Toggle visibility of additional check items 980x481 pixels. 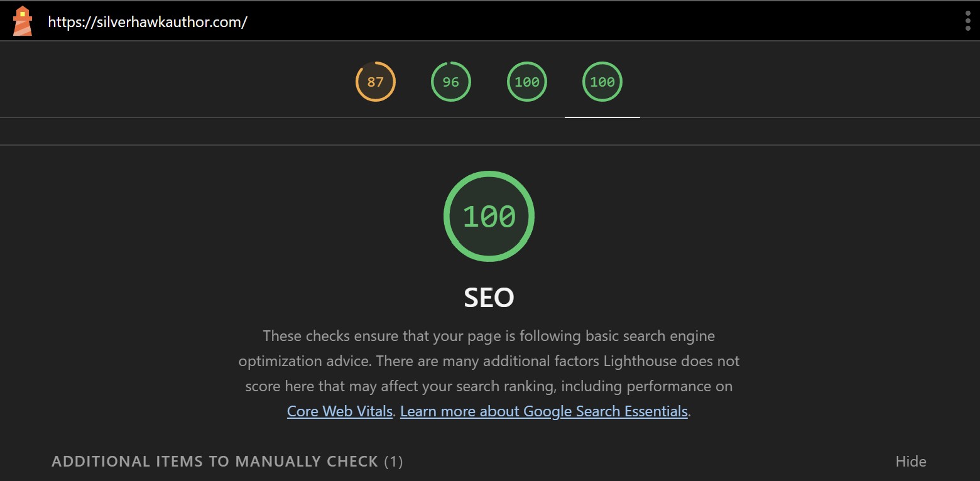tap(910, 461)
